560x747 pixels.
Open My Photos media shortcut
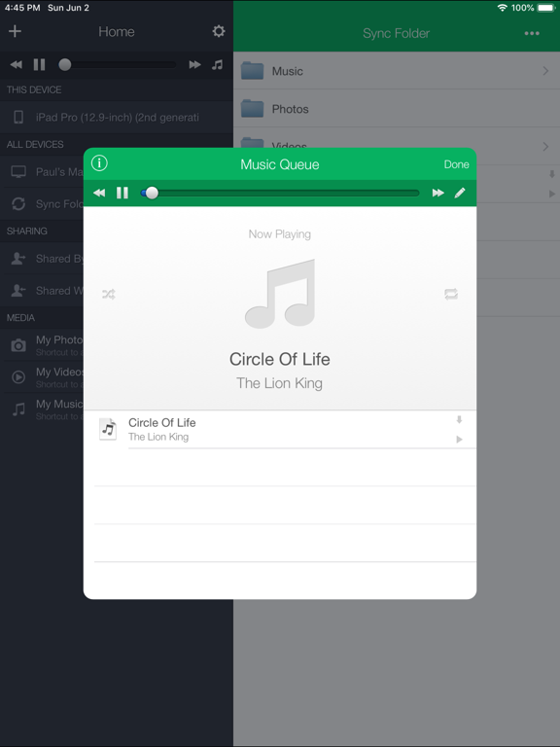point(42,345)
